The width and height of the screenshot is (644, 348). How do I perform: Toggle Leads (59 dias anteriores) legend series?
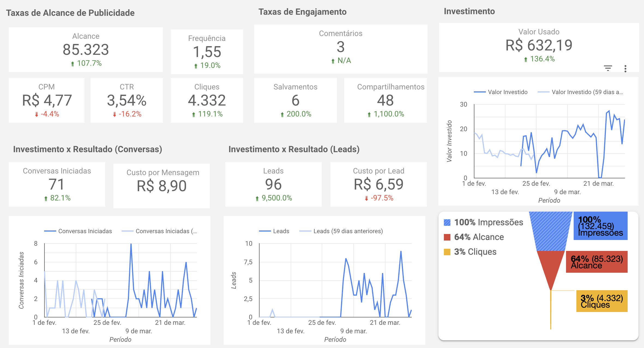(x=341, y=231)
